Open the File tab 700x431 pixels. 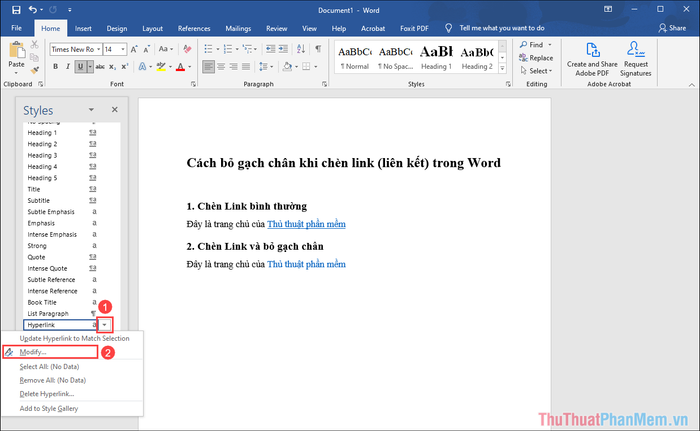click(17, 28)
